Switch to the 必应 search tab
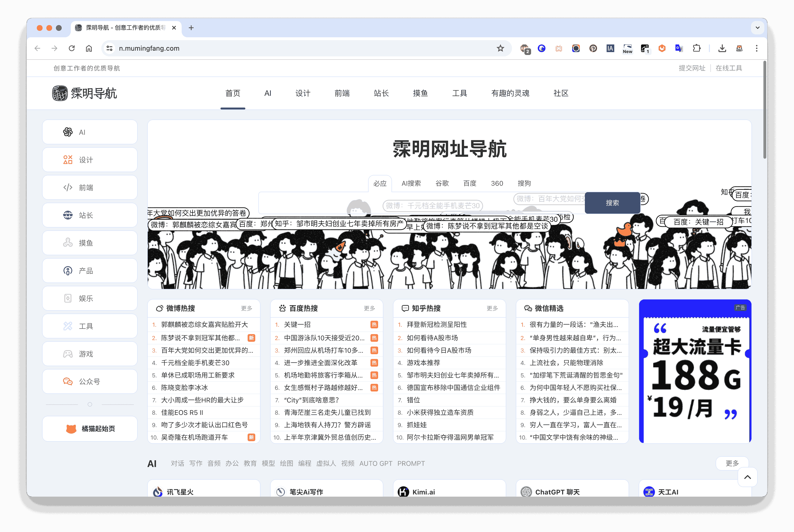This screenshot has height=532, width=794. point(380,184)
